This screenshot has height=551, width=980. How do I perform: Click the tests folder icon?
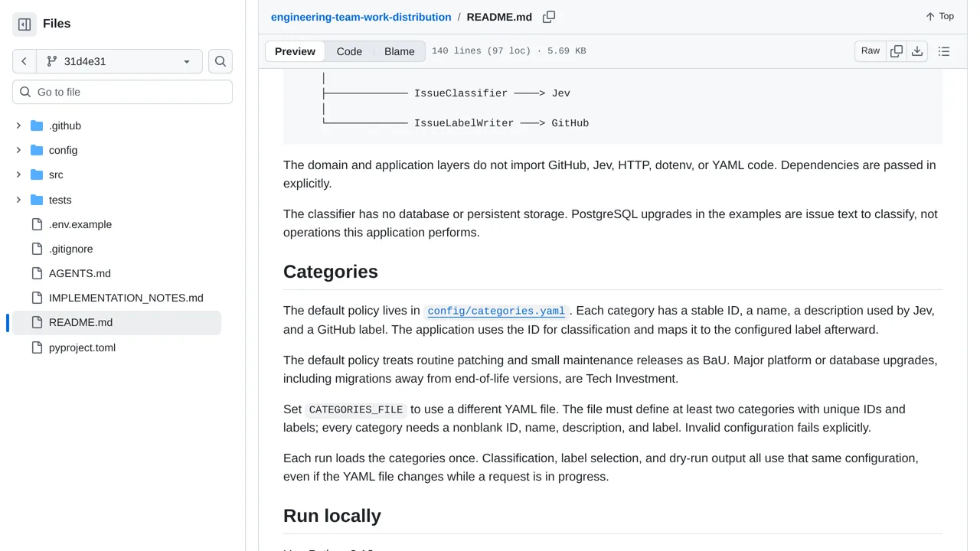[37, 200]
